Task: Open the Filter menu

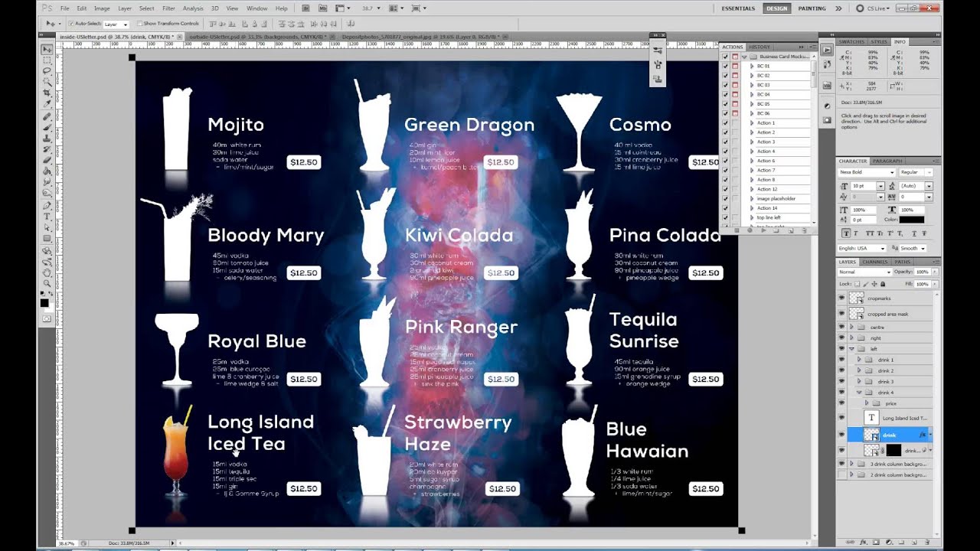Action: (x=168, y=8)
